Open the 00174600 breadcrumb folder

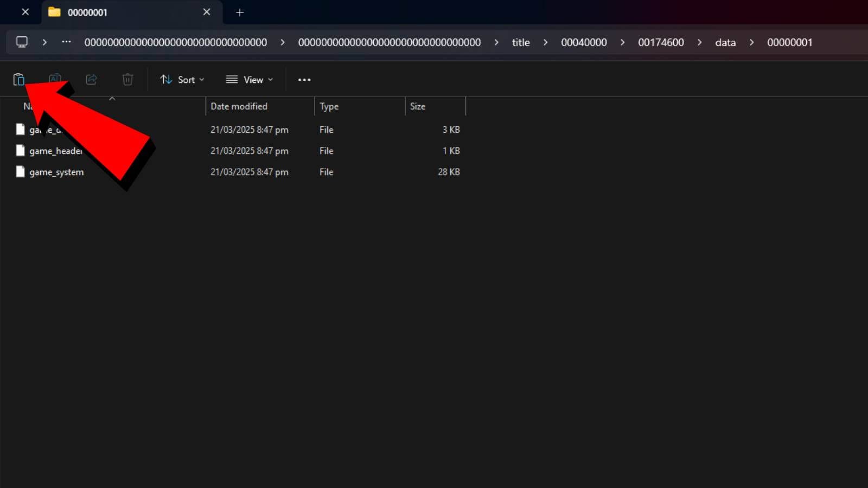coord(661,42)
